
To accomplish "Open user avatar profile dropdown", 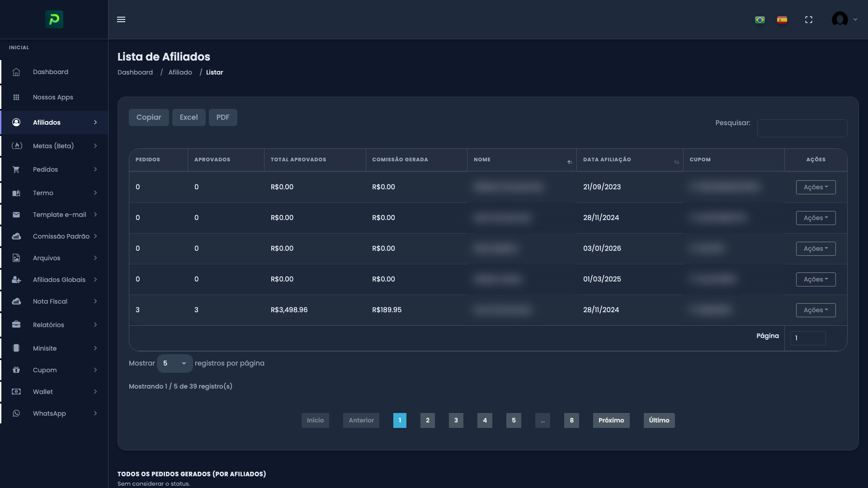I will click(x=844, y=19).
